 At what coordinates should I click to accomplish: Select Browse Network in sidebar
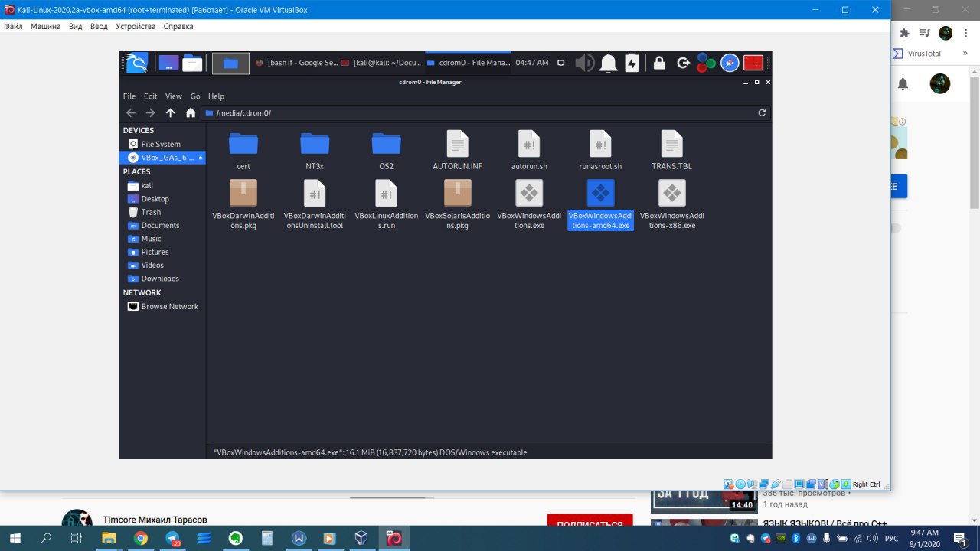[x=162, y=306]
